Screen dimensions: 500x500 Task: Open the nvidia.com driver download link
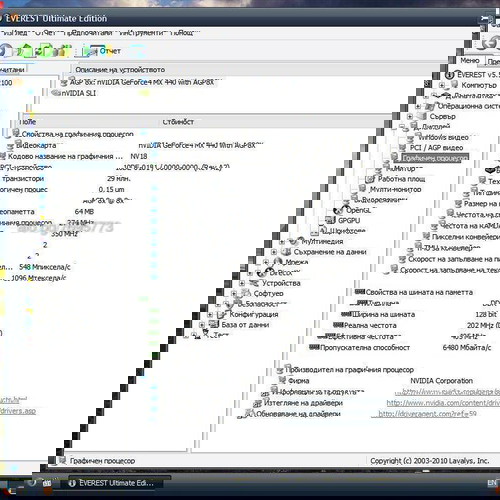443,403
